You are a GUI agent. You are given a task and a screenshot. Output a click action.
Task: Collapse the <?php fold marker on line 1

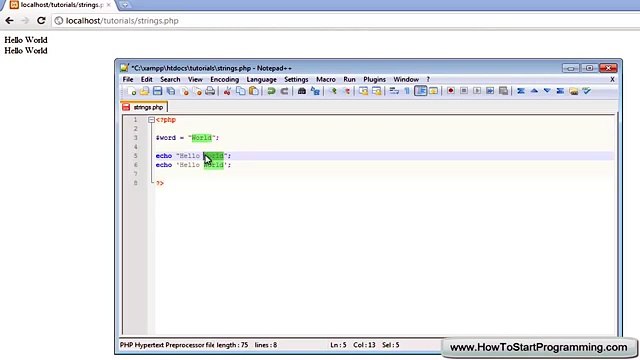(151, 120)
